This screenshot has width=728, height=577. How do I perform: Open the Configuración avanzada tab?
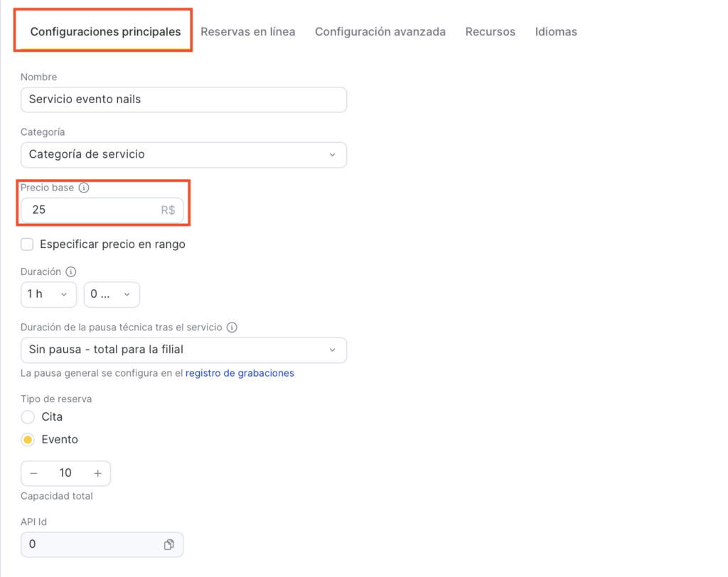pyautogui.click(x=380, y=32)
